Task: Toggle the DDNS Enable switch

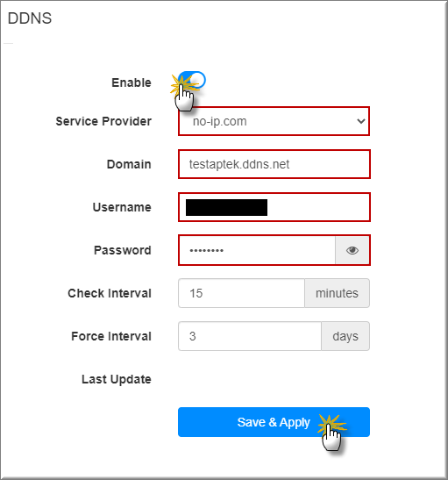Action: pos(192,80)
